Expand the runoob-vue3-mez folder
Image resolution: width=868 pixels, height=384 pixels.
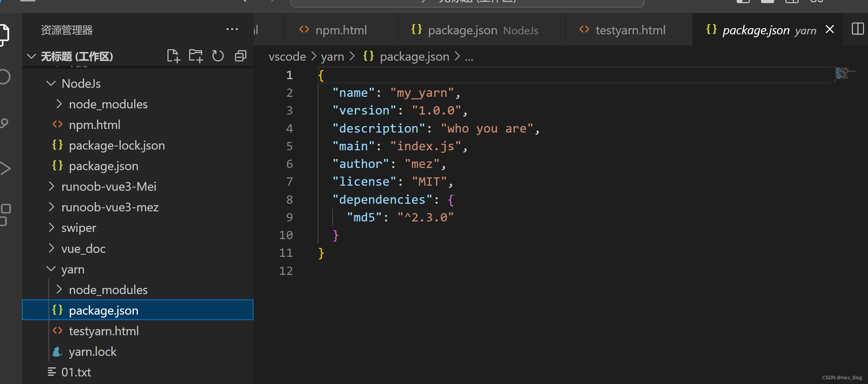(51, 207)
